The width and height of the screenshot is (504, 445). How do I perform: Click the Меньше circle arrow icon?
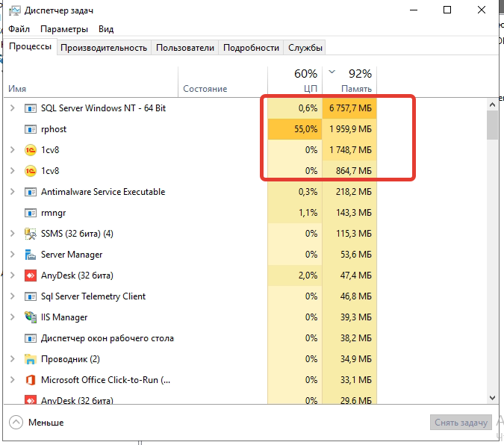[16, 423]
